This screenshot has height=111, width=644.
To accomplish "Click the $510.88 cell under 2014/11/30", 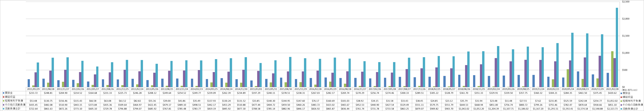I will point(242,105).
